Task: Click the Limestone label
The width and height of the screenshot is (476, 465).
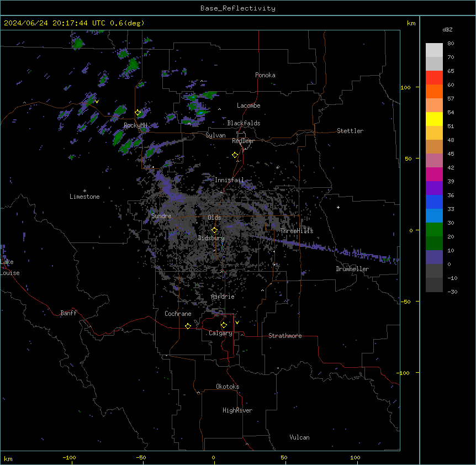Action: 84,197
